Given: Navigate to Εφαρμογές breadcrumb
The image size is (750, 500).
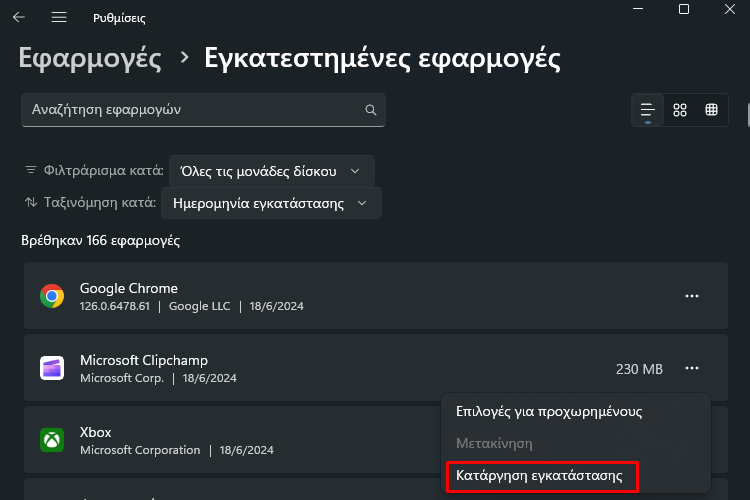Looking at the screenshot, I should coord(90,59).
